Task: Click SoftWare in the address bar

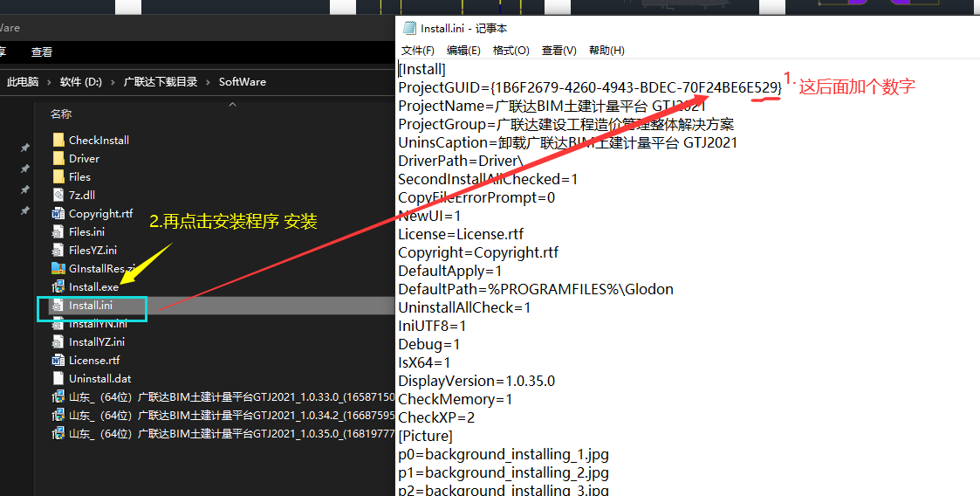Action: 243,81
